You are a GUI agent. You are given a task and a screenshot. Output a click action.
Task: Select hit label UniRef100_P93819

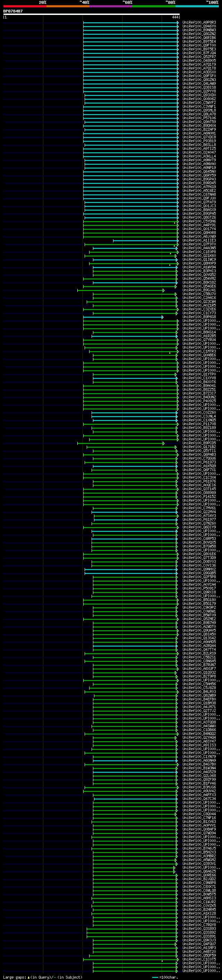point(199,141)
